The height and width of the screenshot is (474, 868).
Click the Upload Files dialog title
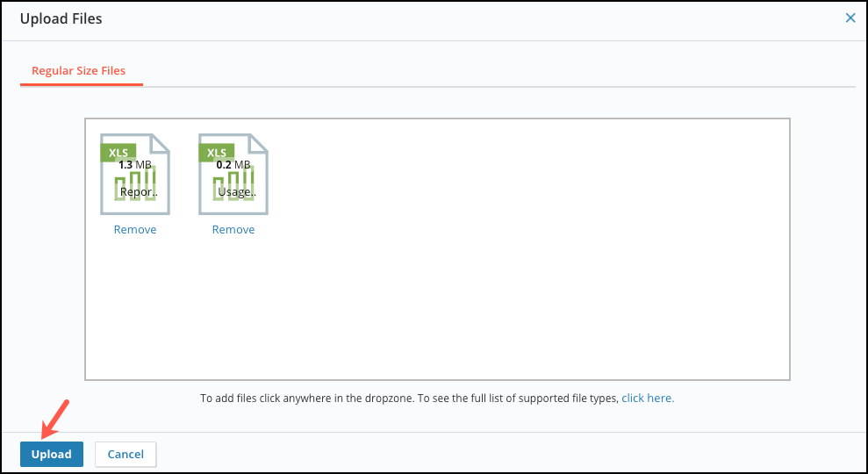click(x=61, y=18)
